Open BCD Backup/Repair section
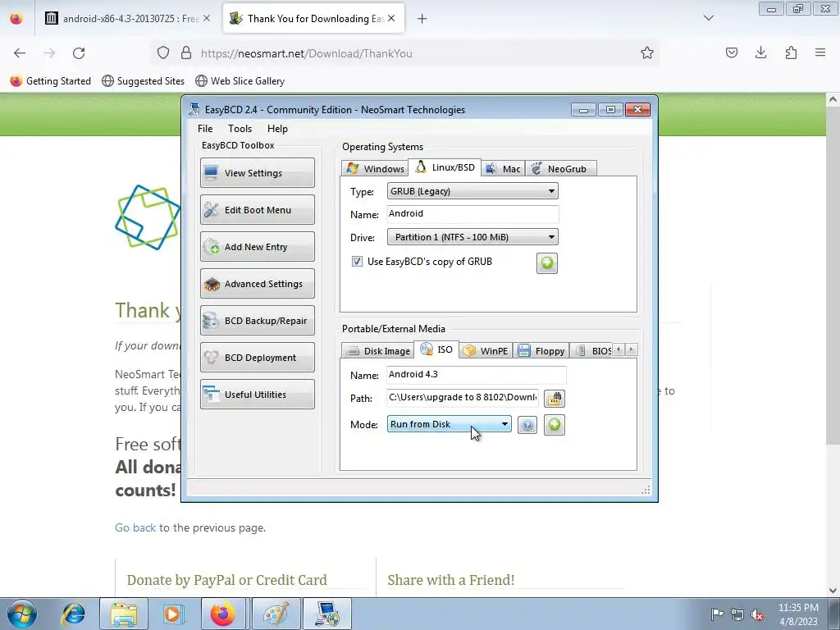 click(257, 321)
